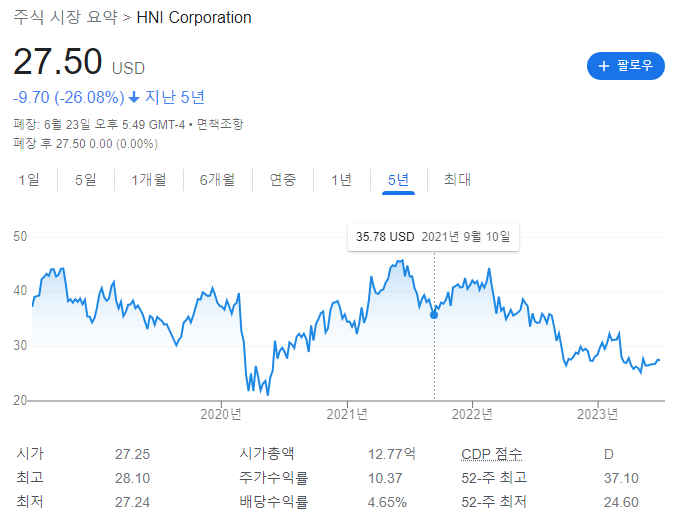Click the 시가 value 27.25
Image resolution: width=673 pixels, height=515 pixels.
tap(132, 454)
